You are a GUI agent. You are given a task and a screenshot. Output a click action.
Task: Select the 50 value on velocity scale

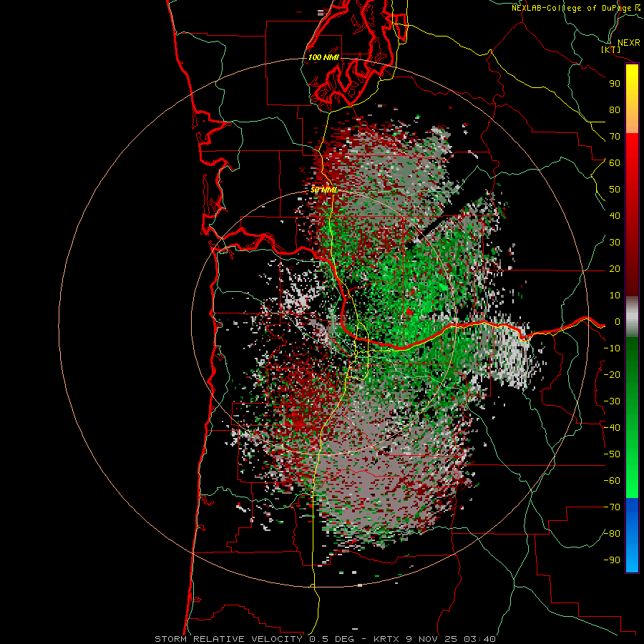[x=615, y=190]
